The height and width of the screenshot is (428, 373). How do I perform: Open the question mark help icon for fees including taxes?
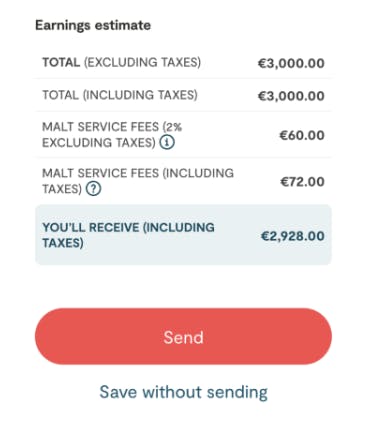click(93, 189)
